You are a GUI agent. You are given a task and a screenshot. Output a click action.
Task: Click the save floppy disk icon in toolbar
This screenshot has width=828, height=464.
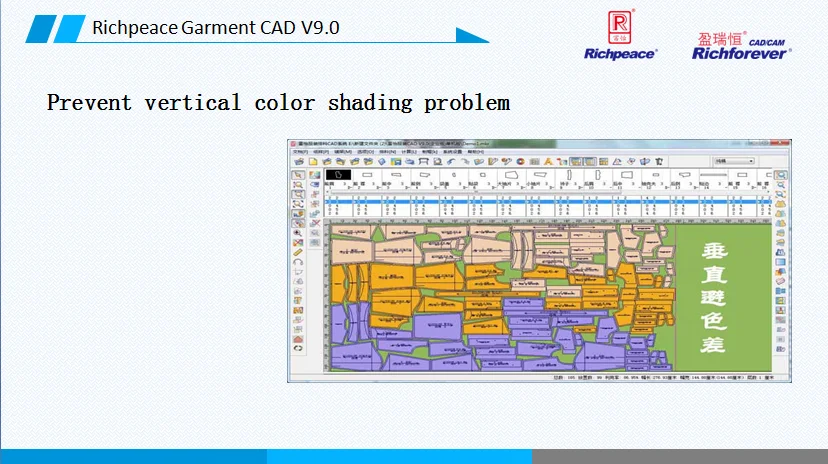(396, 162)
